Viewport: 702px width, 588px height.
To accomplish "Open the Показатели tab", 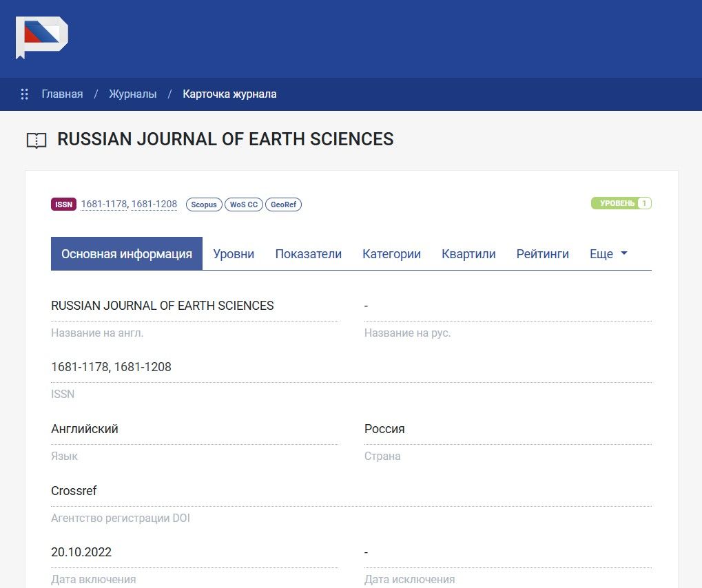I will [308, 254].
